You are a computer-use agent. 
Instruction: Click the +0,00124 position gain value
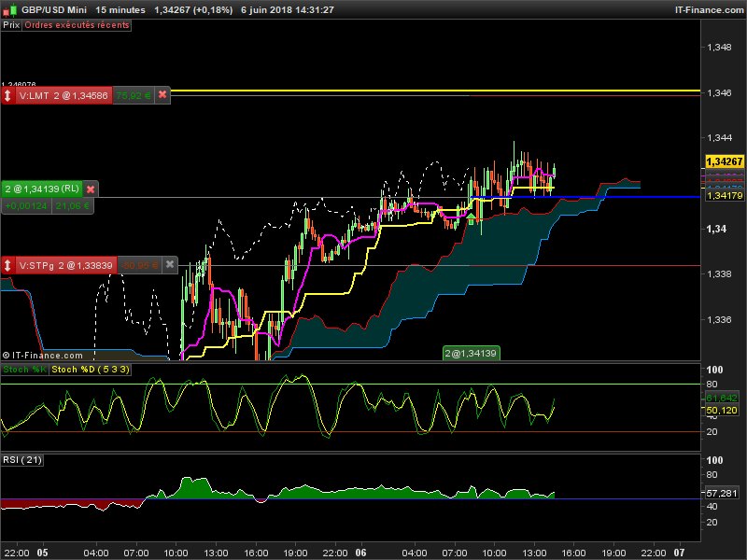[x=26, y=206]
